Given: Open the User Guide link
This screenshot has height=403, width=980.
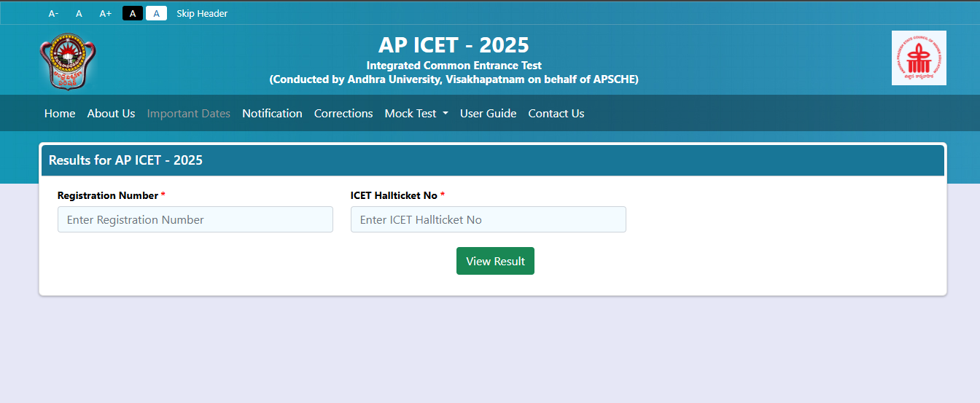Looking at the screenshot, I should [x=488, y=113].
